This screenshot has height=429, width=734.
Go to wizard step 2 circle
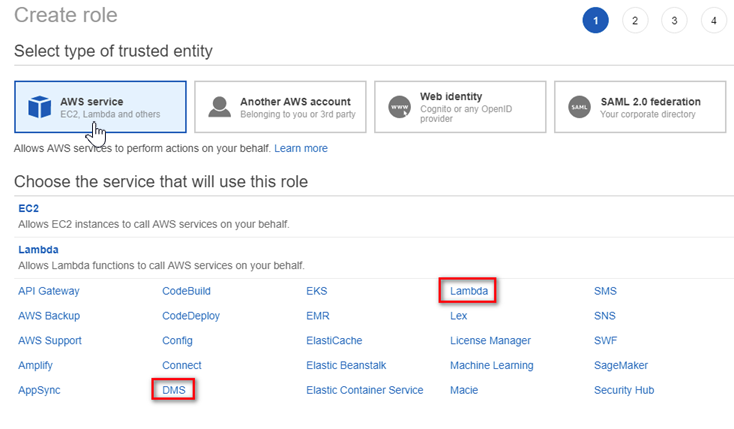tap(635, 21)
